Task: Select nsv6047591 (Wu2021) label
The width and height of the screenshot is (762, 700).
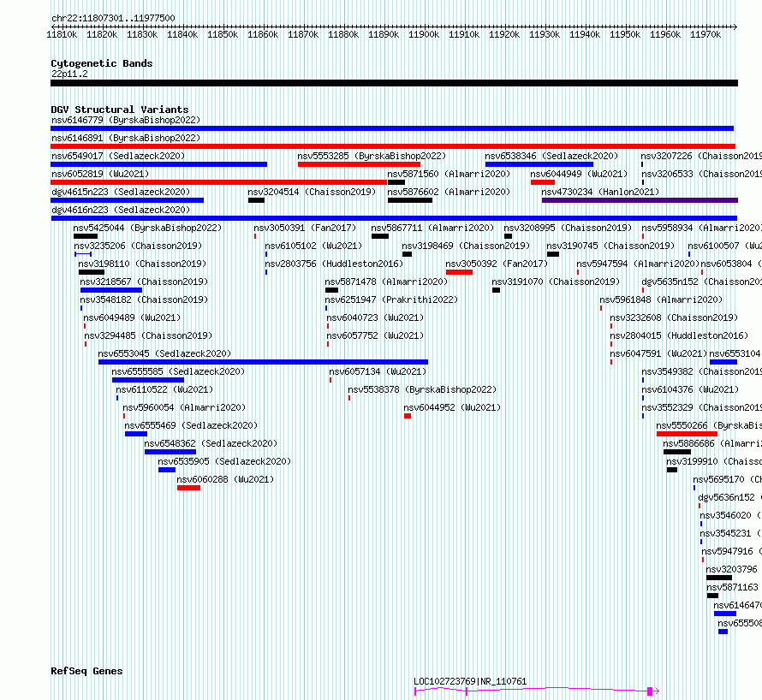Action: coord(658,353)
